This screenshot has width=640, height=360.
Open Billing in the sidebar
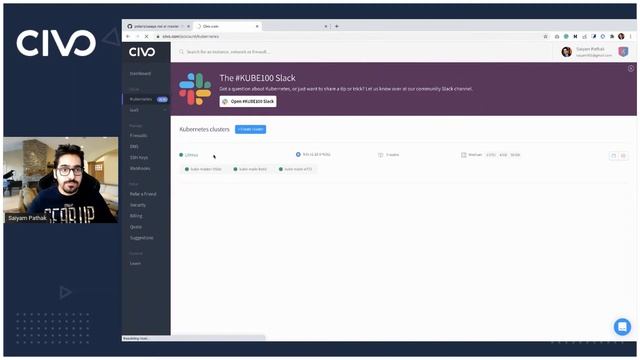tap(136, 216)
